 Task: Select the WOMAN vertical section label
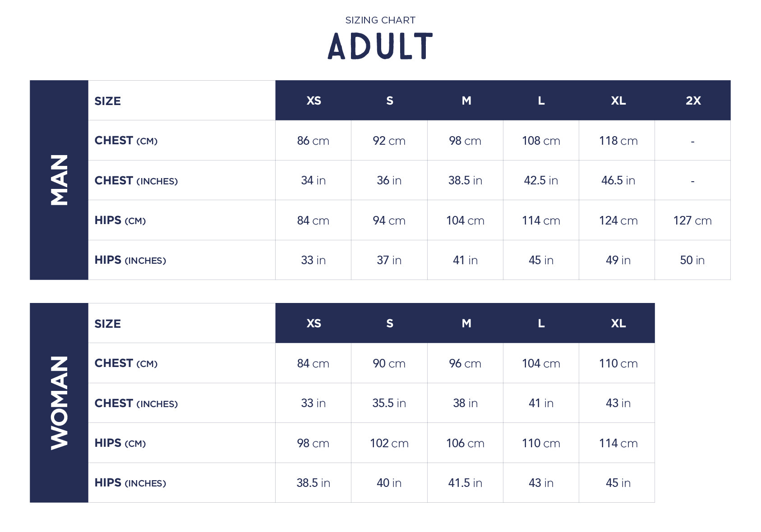coord(59,403)
